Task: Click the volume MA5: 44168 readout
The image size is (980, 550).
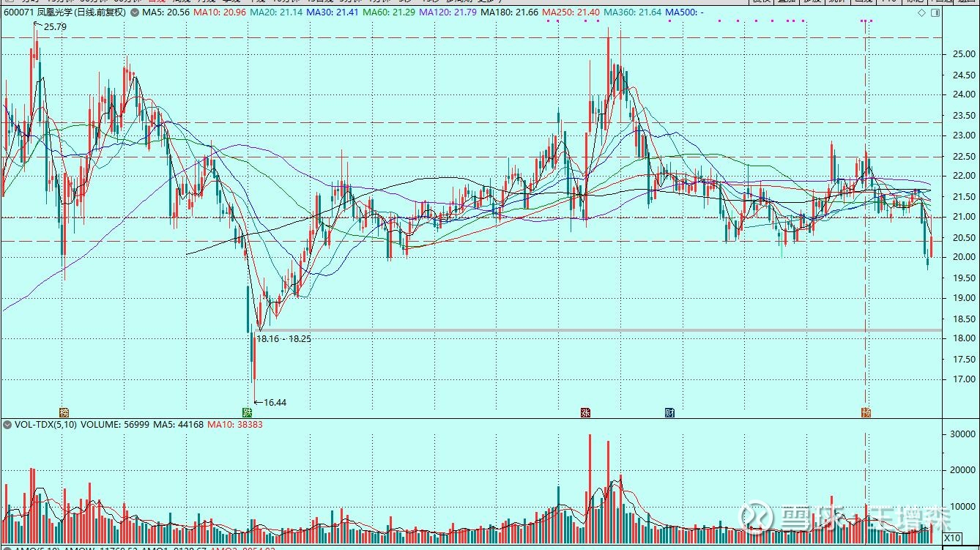Action: (177, 425)
